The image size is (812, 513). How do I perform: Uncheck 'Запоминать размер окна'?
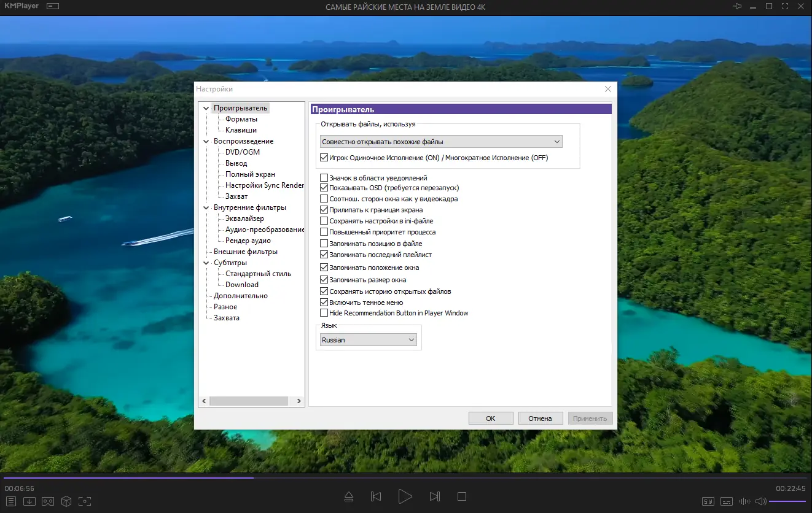click(324, 280)
